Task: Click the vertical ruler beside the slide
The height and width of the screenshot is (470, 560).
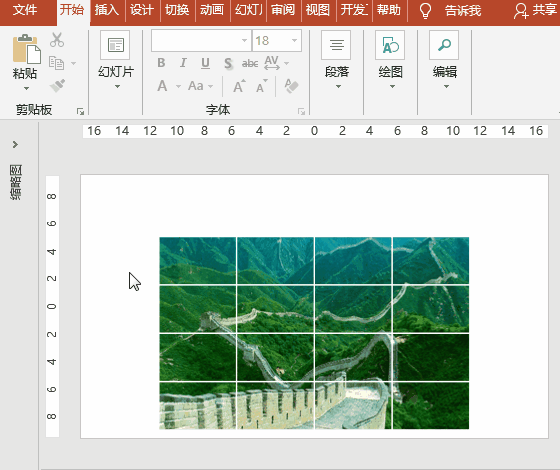Action: (52, 306)
